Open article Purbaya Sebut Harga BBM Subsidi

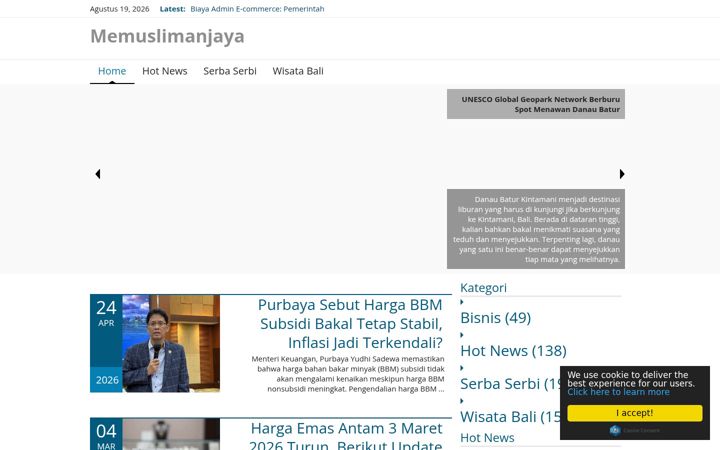pyautogui.click(x=350, y=324)
